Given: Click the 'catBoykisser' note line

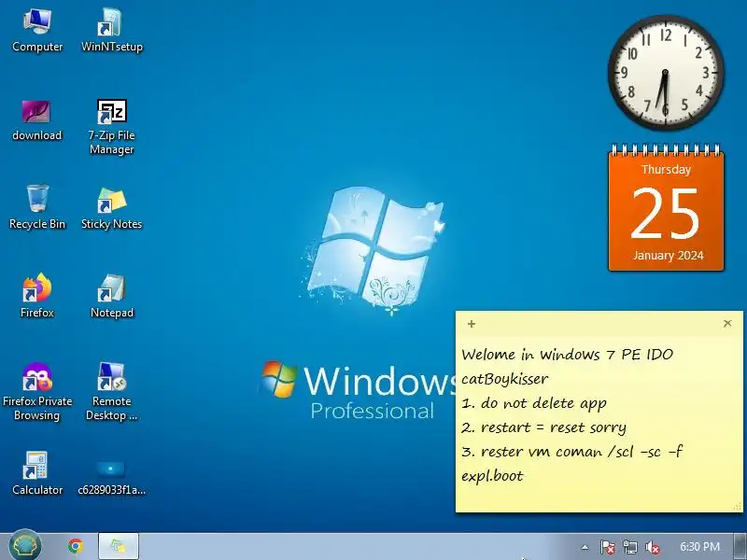Looking at the screenshot, I should point(504,379).
